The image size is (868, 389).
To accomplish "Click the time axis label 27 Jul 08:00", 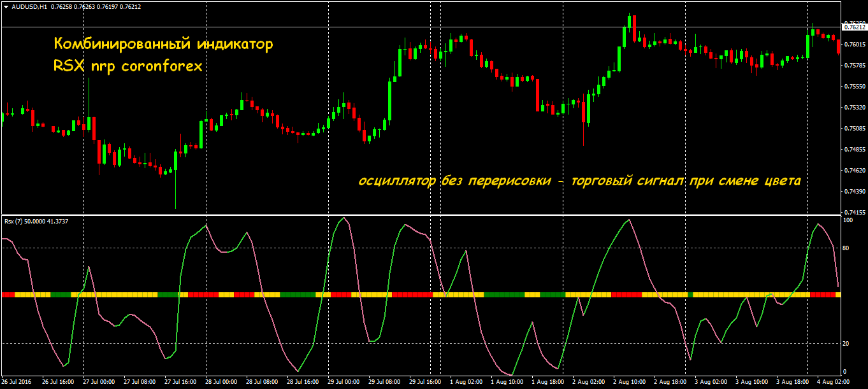I will coord(139,382).
